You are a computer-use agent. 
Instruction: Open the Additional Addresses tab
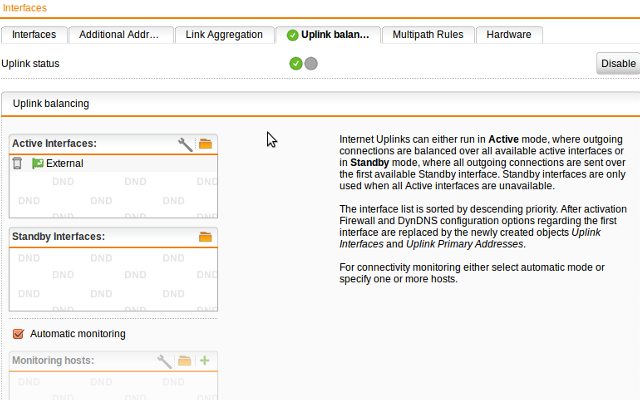pyautogui.click(x=120, y=34)
